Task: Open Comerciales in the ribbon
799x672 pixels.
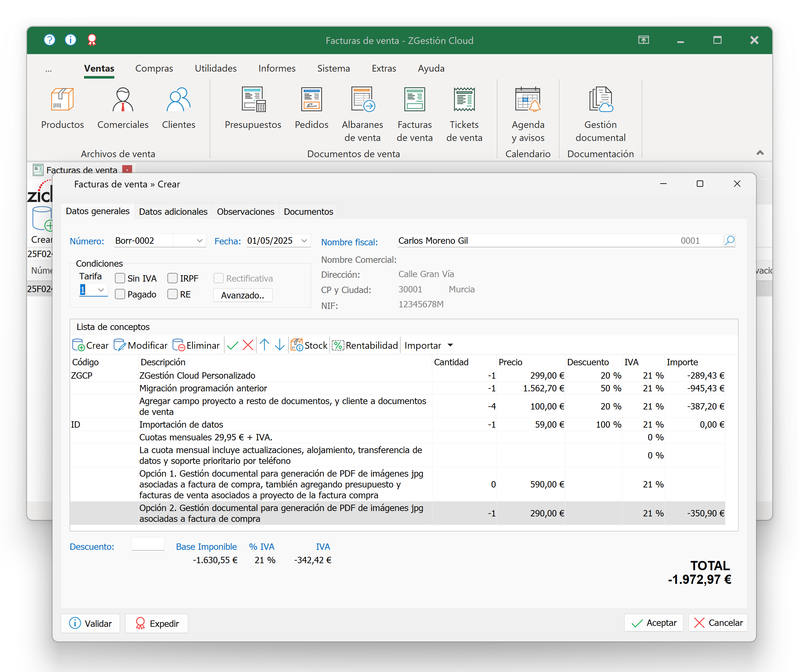Action: [123, 108]
